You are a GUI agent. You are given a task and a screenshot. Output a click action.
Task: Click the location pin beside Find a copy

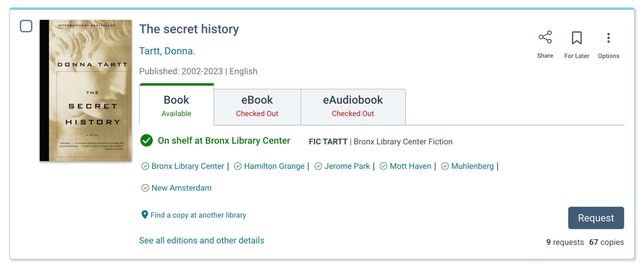point(144,215)
